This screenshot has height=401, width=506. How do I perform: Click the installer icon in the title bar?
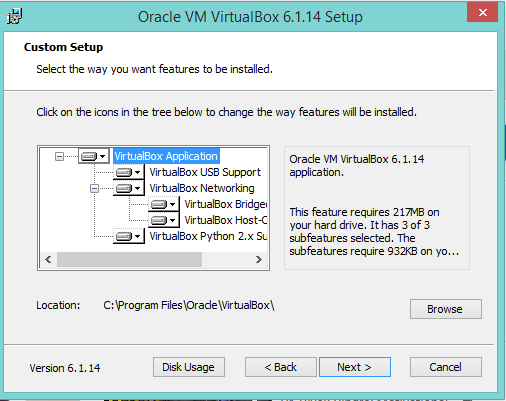pos(15,16)
